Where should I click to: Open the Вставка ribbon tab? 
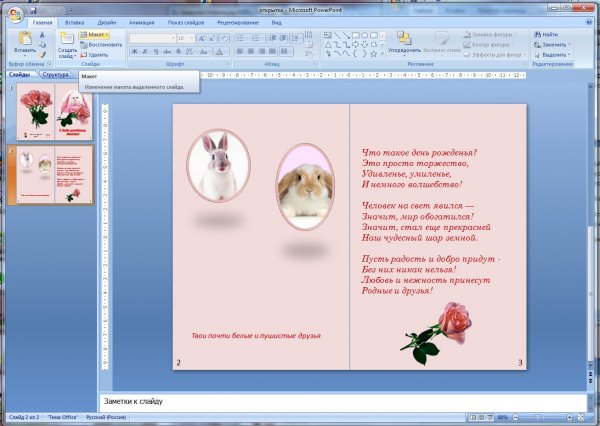click(x=74, y=20)
